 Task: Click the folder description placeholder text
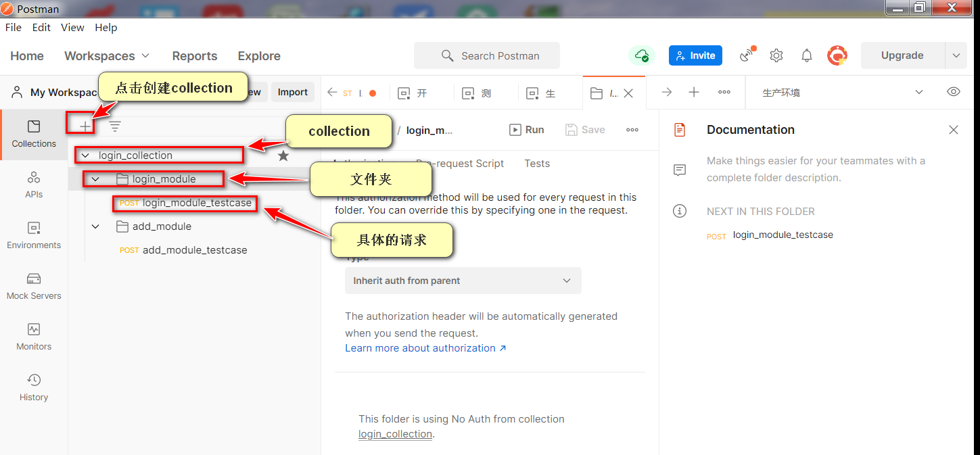pyautogui.click(x=816, y=170)
